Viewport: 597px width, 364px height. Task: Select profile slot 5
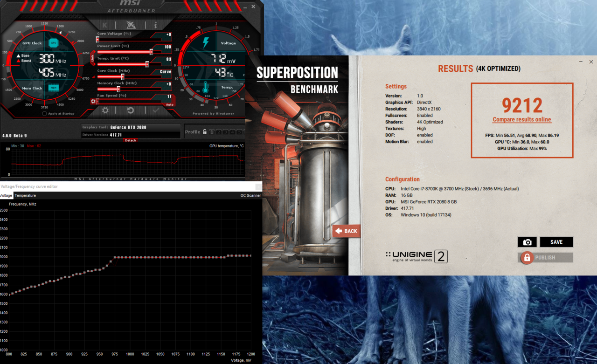tap(239, 132)
